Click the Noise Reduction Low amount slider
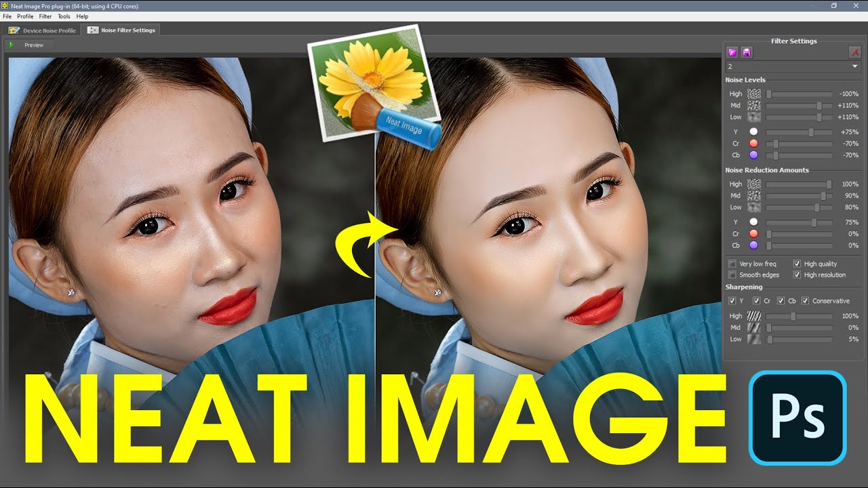This screenshot has width=868, height=488. tap(799, 207)
